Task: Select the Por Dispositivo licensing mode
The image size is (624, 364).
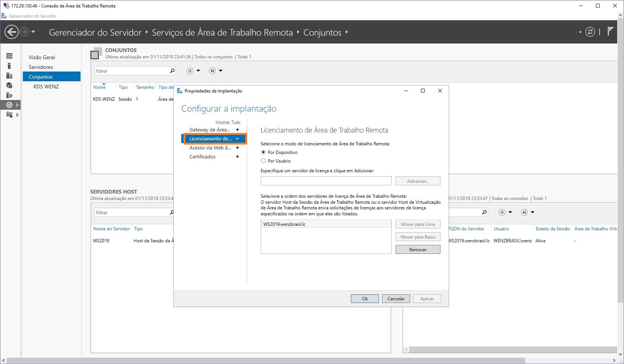Action: [263, 152]
